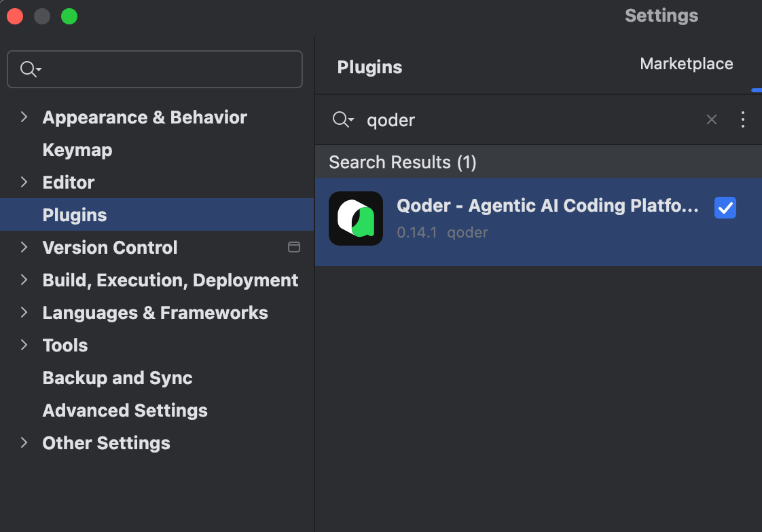Focus the settings search input field

pos(170,69)
